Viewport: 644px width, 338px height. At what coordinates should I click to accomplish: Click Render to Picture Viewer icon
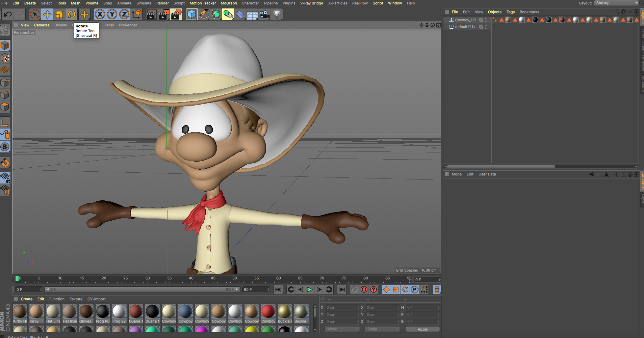click(164, 14)
